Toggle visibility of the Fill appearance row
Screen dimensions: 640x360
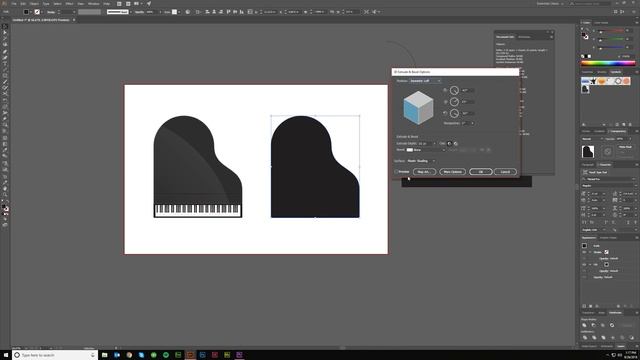click(x=584, y=264)
